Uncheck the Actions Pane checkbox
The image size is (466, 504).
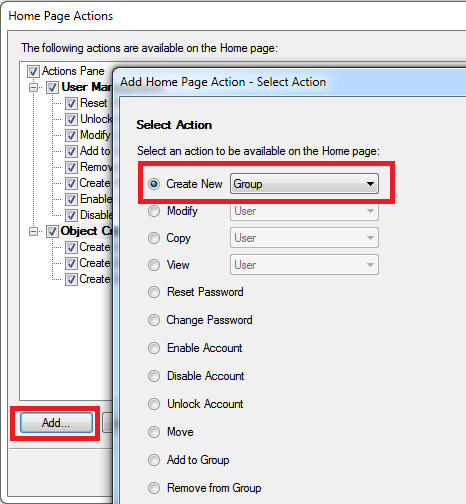click(x=33, y=71)
